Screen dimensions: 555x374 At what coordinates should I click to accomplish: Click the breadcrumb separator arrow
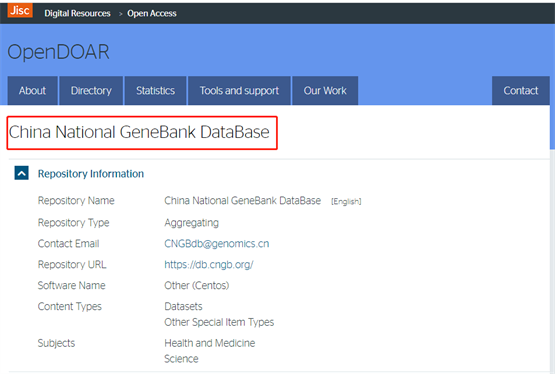click(x=120, y=14)
